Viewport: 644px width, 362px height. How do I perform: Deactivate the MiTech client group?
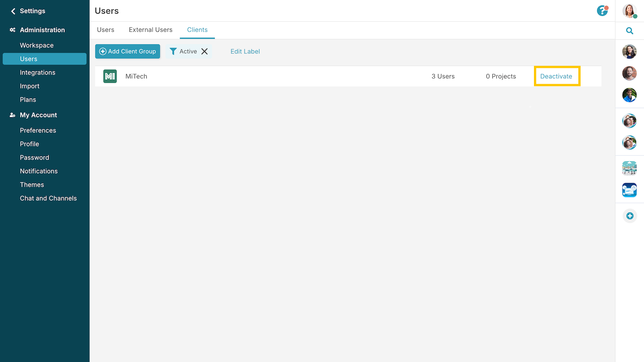(x=556, y=76)
